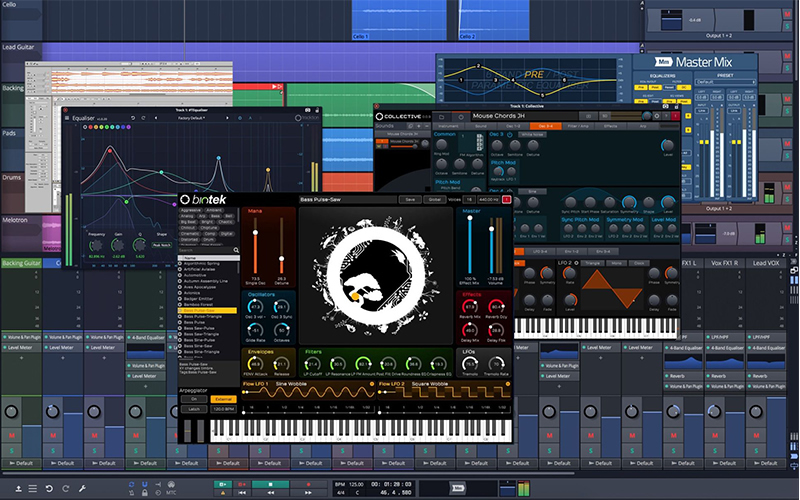
Task: Open the LFO 2 Triangle shape dropdown
Action: click(592, 263)
